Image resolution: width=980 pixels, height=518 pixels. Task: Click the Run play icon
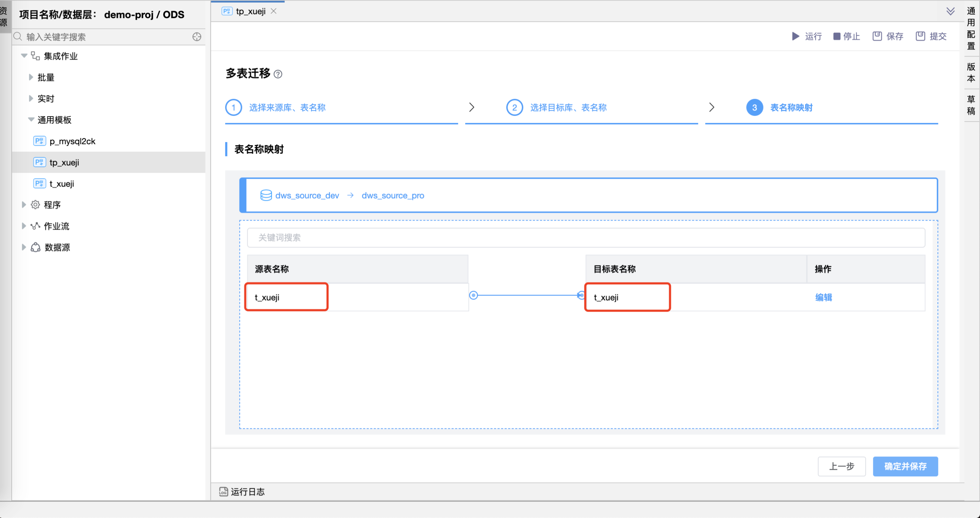(x=795, y=36)
